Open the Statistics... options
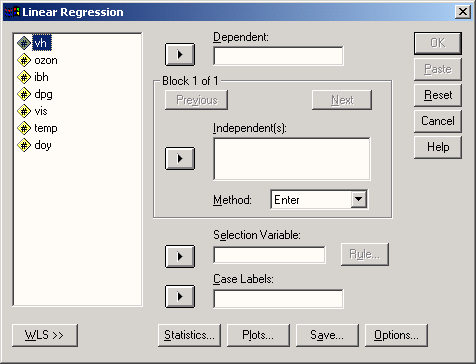 point(189,335)
